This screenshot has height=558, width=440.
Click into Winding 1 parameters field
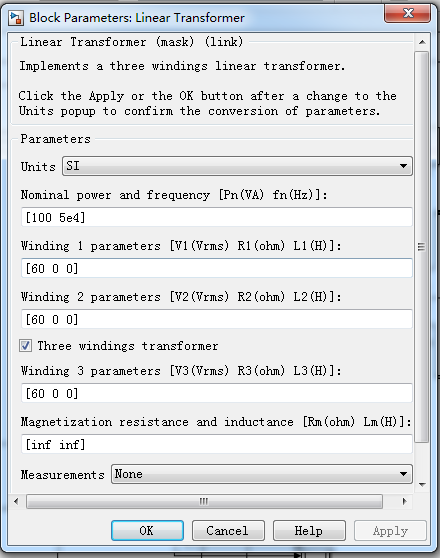tap(217, 268)
